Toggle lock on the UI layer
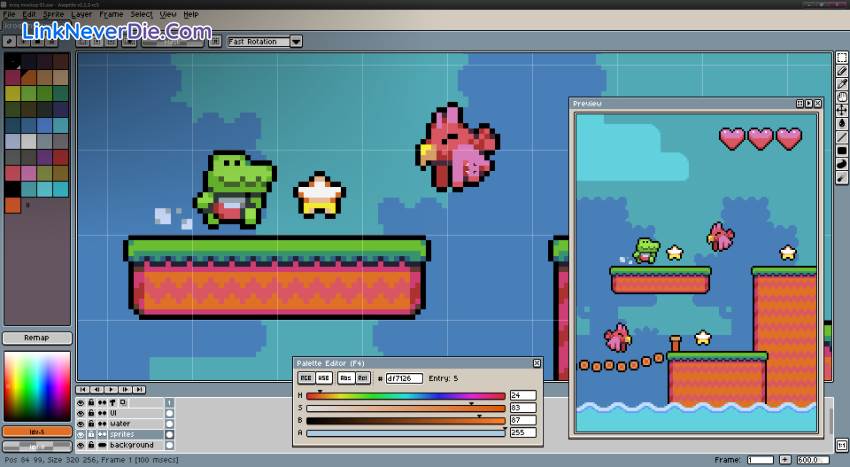 (x=91, y=413)
